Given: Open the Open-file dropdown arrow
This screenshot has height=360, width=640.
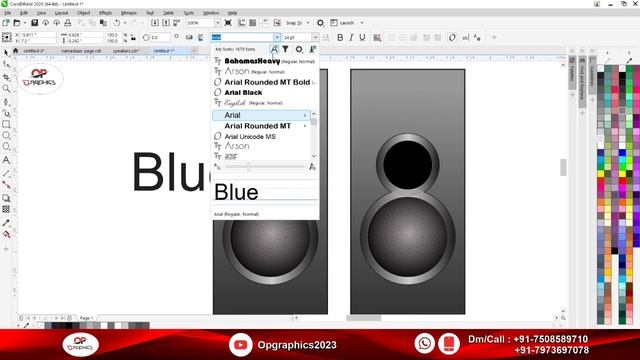Looking at the screenshot, I should pos(24,23).
